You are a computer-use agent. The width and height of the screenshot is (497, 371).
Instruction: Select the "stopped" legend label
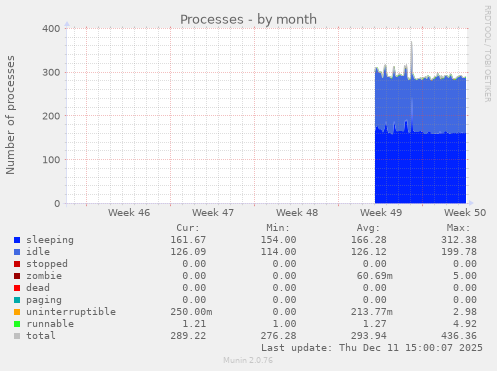click(47, 264)
